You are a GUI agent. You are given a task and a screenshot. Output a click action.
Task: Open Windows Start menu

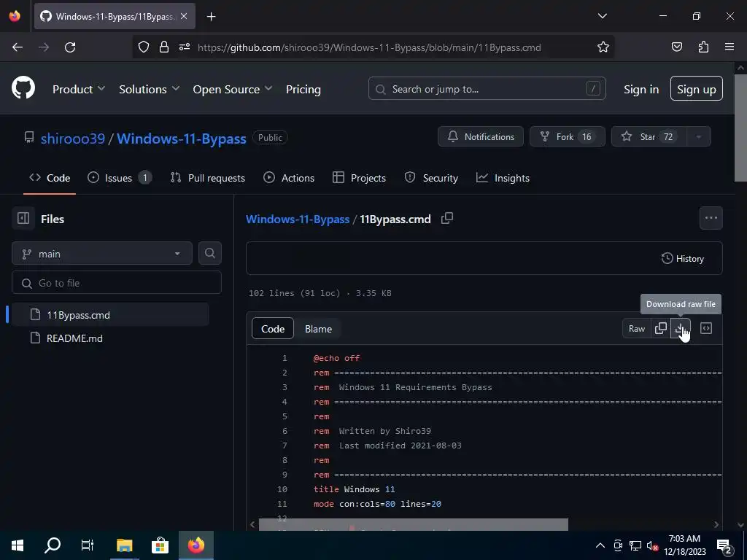(x=18, y=545)
